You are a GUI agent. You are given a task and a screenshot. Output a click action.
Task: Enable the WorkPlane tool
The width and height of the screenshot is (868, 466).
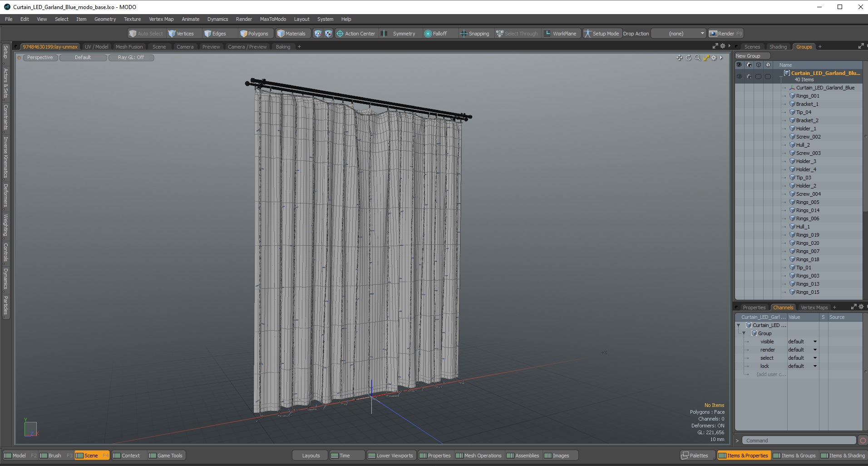(561, 34)
